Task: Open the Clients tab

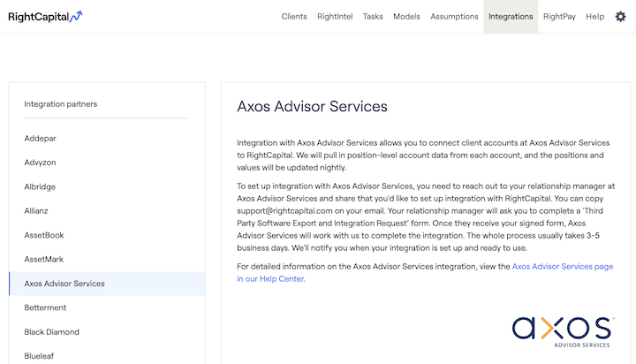Action: click(x=294, y=16)
